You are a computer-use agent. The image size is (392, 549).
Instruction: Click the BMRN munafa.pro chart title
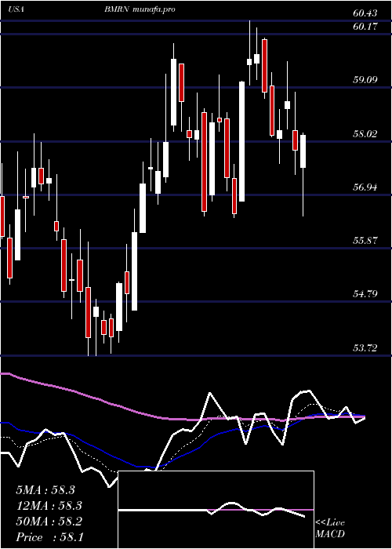tap(140, 9)
